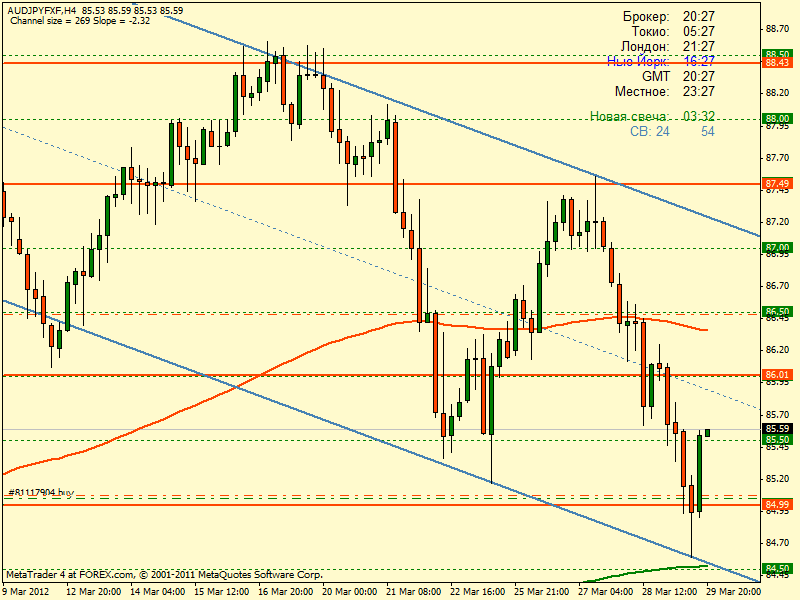Click the '#81117904 buy' order label
Screen dimensions: 800x600
(41, 492)
